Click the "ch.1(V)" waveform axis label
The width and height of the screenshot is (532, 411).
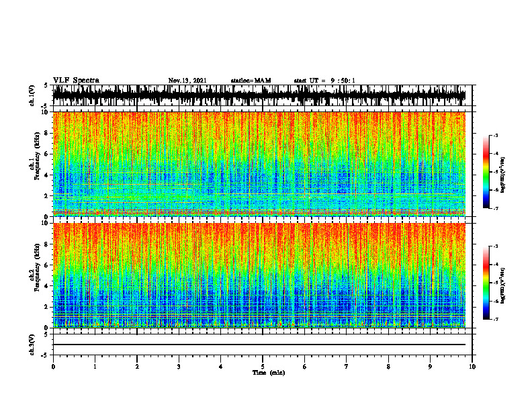(32, 95)
